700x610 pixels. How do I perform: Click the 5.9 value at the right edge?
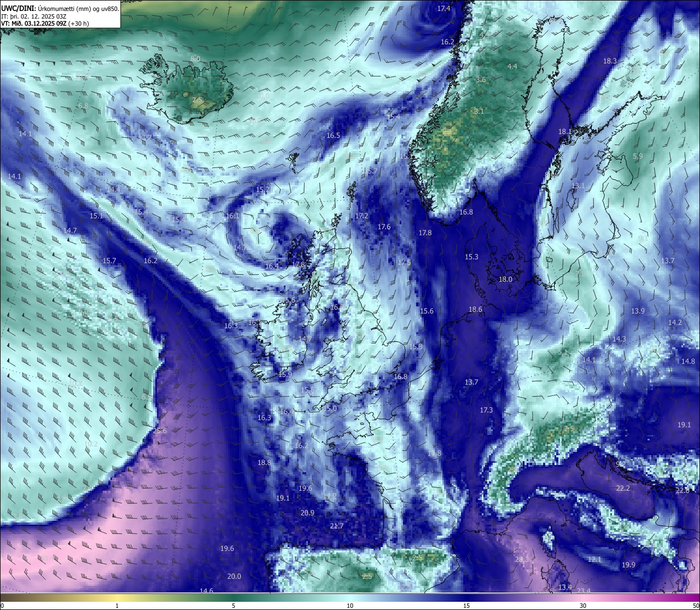pyautogui.click(x=638, y=156)
